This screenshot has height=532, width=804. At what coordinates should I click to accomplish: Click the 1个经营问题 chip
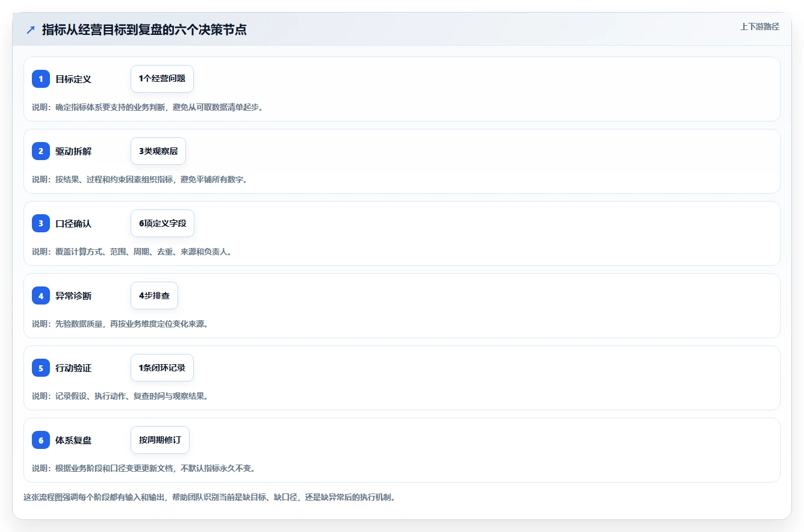coord(162,79)
